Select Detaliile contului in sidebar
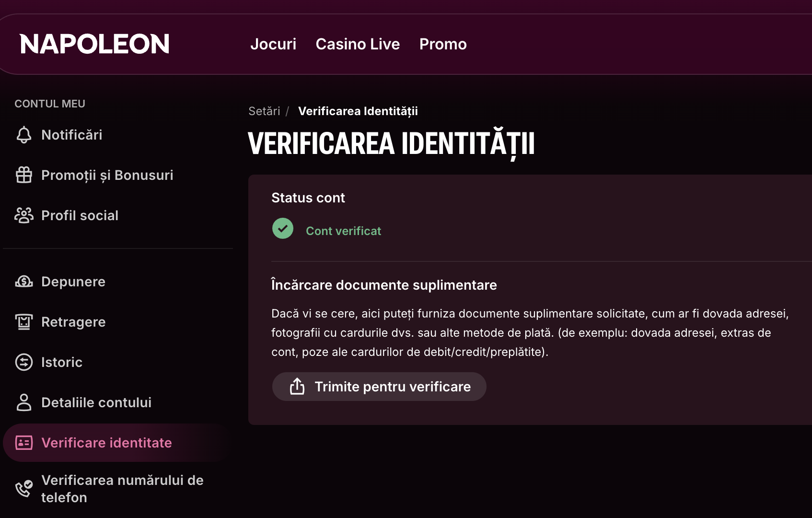This screenshot has height=518, width=812. (96, 402)
